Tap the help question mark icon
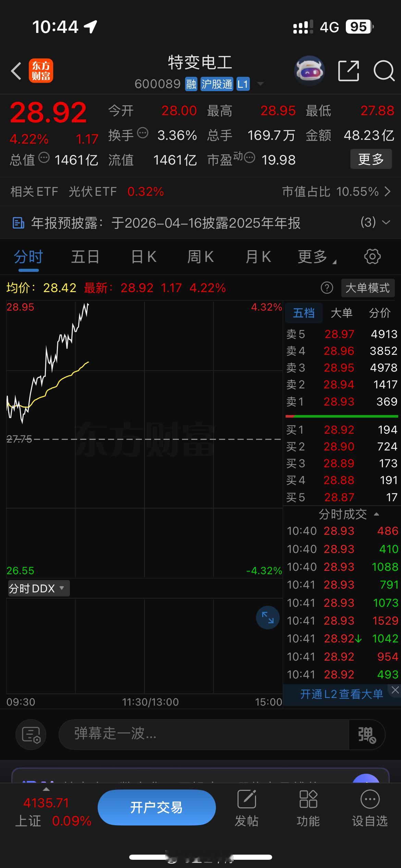The width and height of the screenshot is (401, 868). coord(327,288)
